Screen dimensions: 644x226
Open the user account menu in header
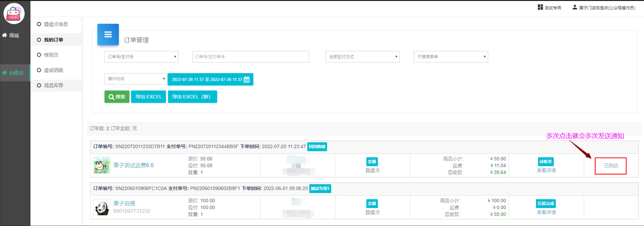pyautogui.click(x=604, y=8)
